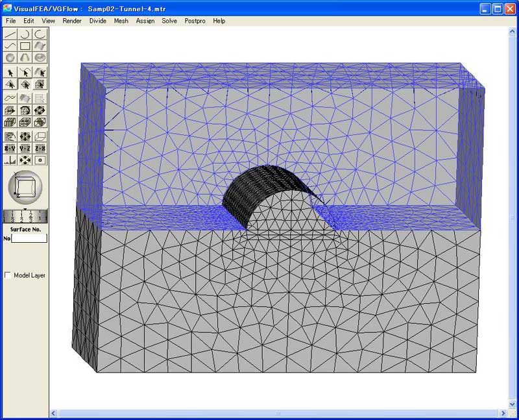Click the vertical-sliced cube cutting tool
Screen dimensions: 519x420
point(10,122)
